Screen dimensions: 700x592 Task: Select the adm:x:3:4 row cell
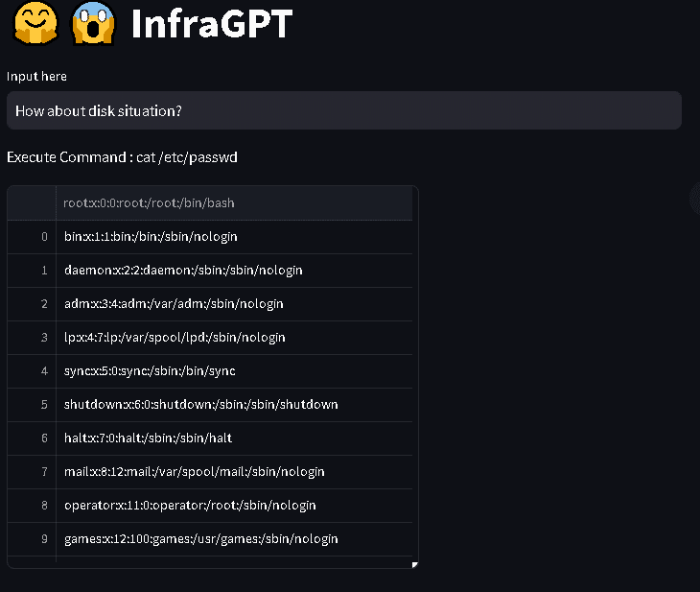click(x=234, y=304)
